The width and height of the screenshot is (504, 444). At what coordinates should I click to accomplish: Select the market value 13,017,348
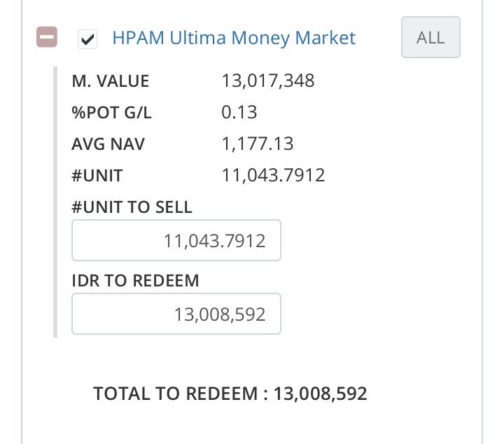[268, 81]
